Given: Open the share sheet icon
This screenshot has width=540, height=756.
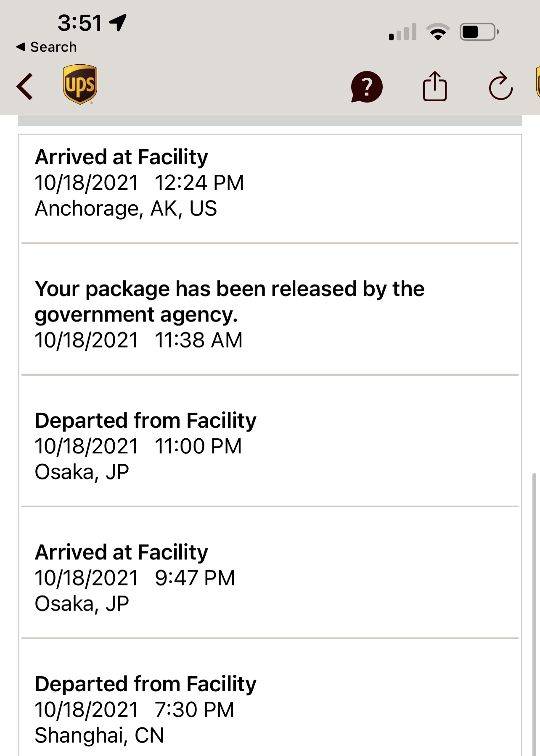Looking at the screenshot, I should point(434,87).
